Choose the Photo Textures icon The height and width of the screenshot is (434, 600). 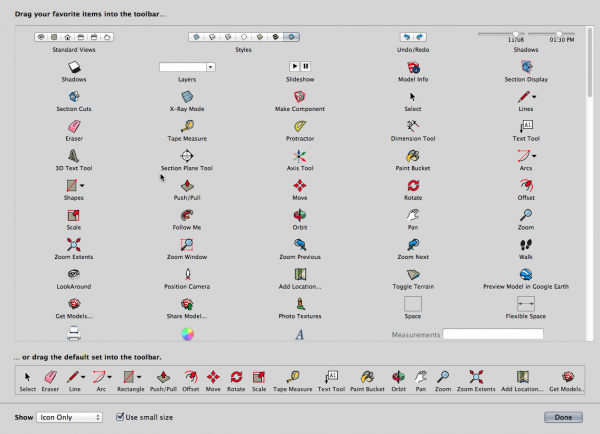click(x=300, y=304)
